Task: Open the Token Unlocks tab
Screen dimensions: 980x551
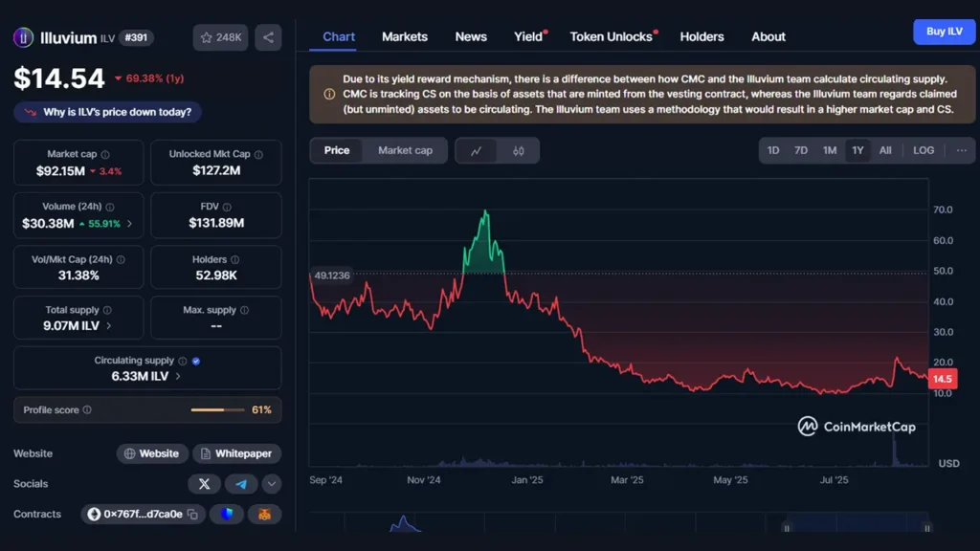Action: click(x=612, y=37)
